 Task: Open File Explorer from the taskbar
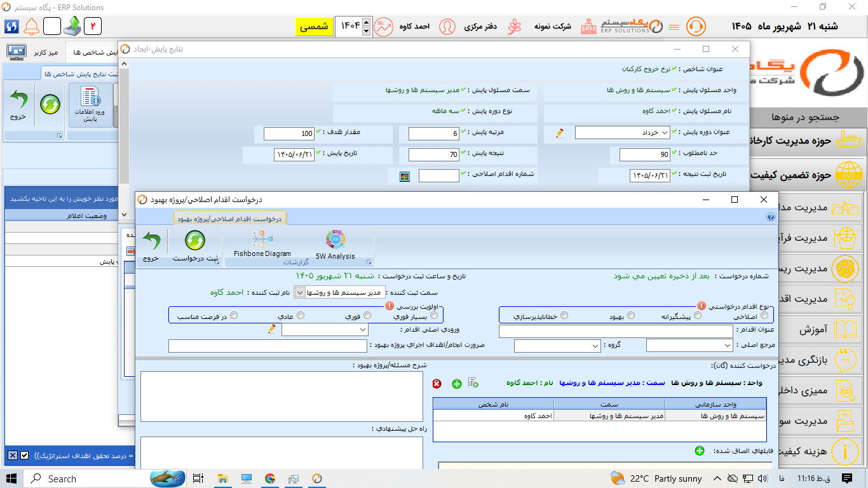click(222, 478)
